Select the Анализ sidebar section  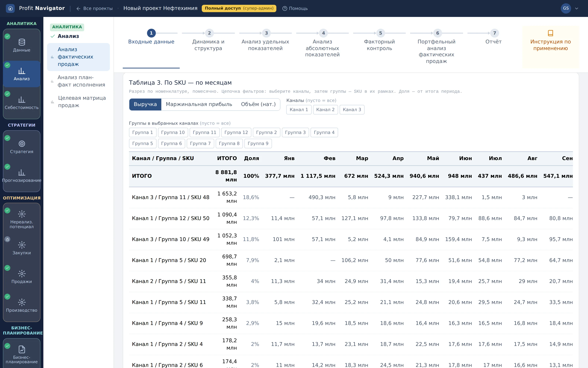click(x=22, y=74)
